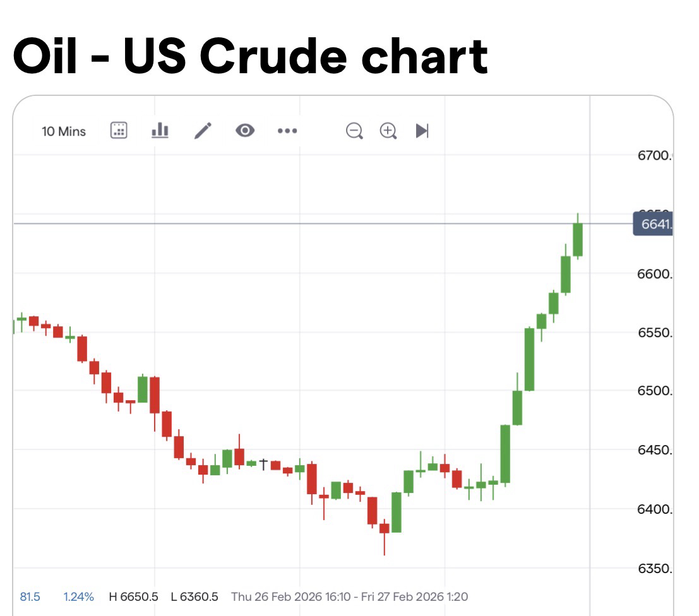The height and width of the screenshot is (616, 699).
Task: Click the current price label 6641
Action: (653, 224)
